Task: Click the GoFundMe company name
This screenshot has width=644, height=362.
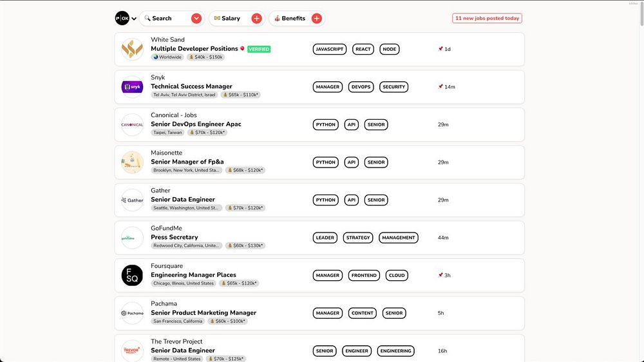Action: [166, 228]
